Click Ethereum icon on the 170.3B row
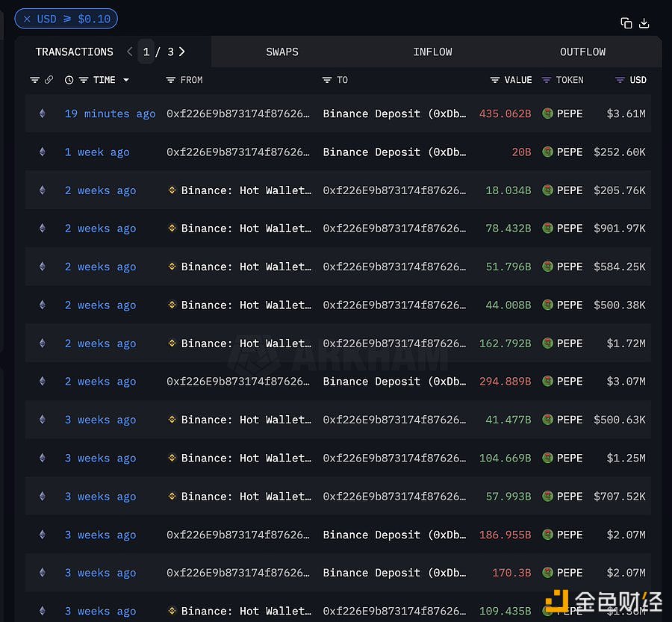The width and height of the screenshot is (672, 622). click(x=42, y=572)
